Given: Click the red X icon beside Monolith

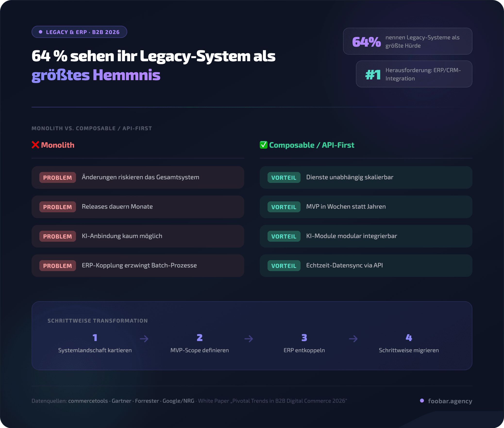Looking at the screenshot, I should point(35,145).
